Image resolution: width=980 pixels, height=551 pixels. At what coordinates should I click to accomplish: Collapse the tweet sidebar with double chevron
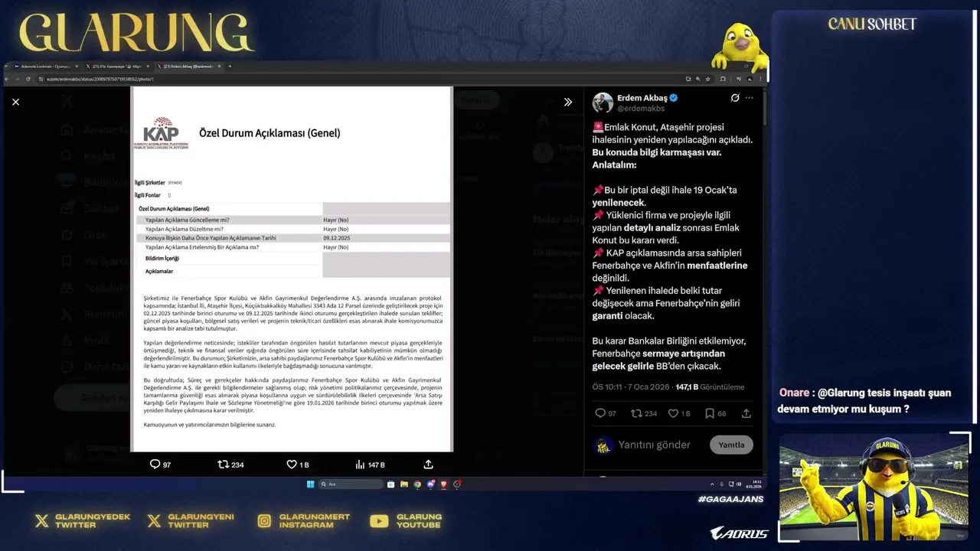[568, 102]
